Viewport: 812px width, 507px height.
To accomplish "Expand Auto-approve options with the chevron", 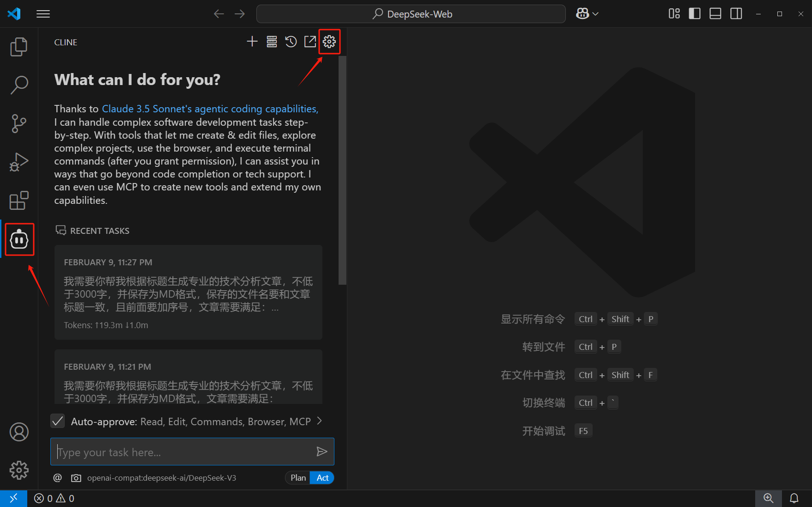I will click(x=319, y=421).
